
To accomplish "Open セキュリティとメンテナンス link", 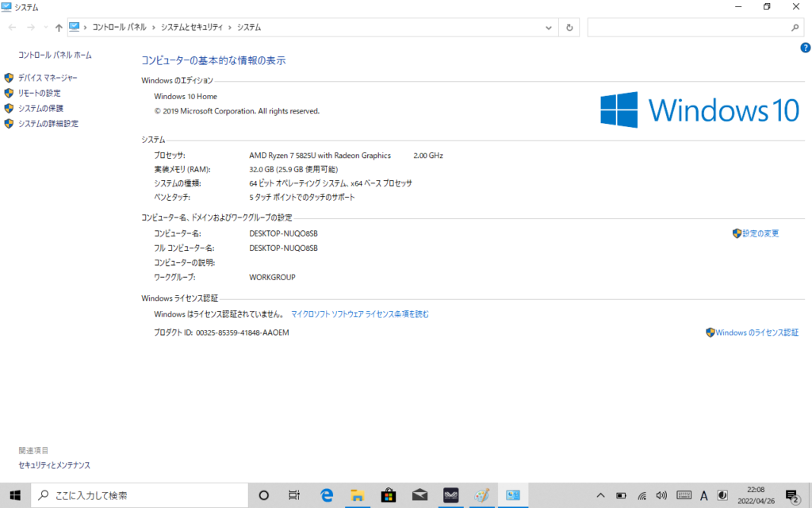I will coord(55,465).
